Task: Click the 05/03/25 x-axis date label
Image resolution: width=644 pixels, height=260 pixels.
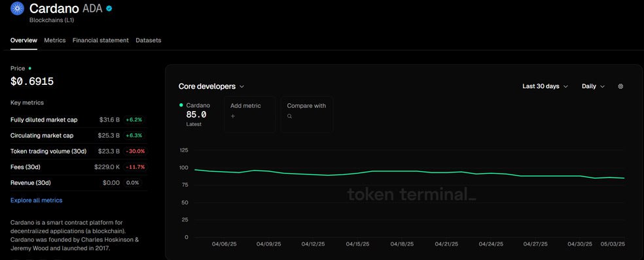Action: (x=613, y=244)
